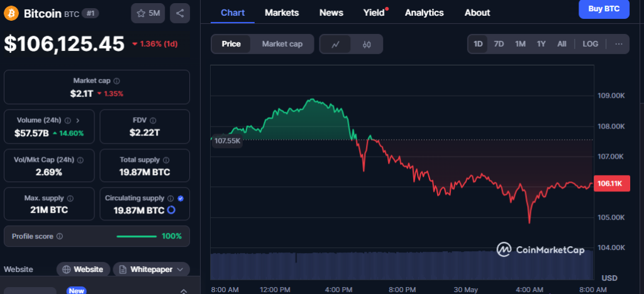The height and width of the screenshot is (294, 644).
Task: Show Vol/Mkt Cap (24h) info icon
Action: 80,160
